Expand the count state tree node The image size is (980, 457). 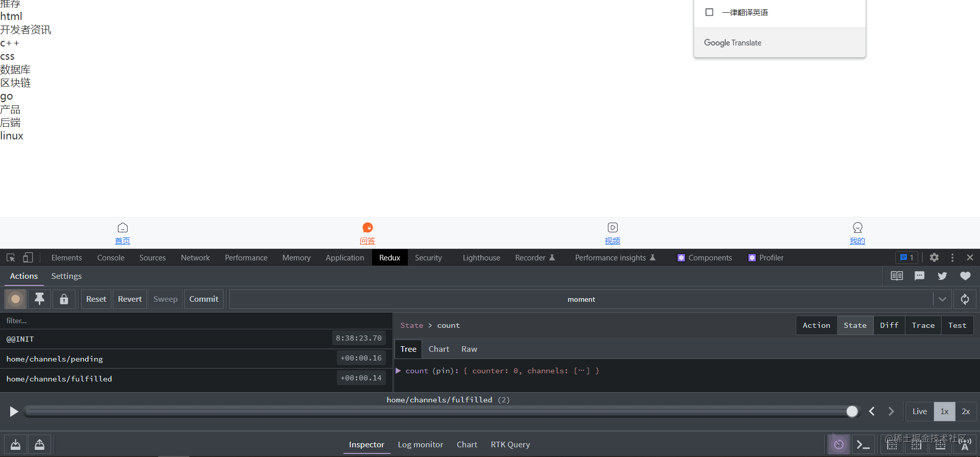tap(398, 371)
